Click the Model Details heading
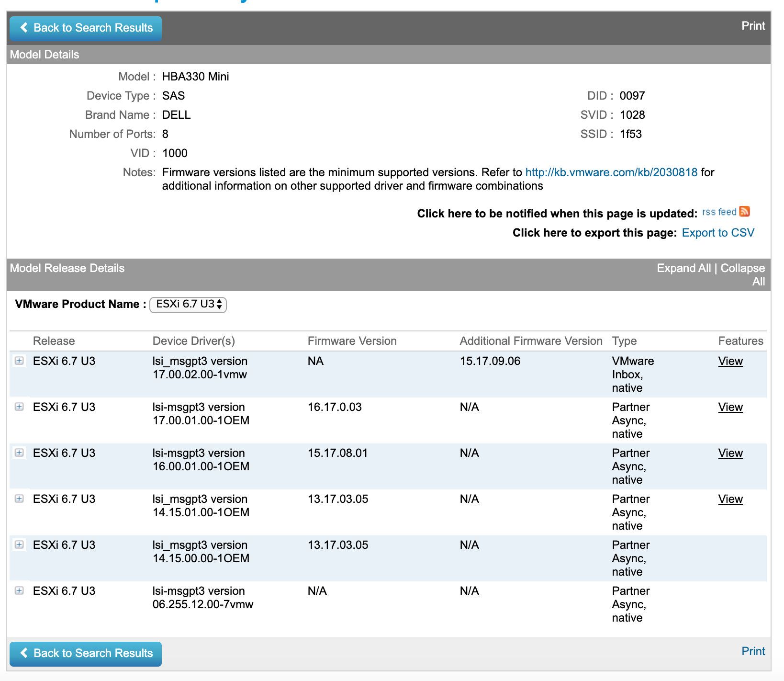784x681 pixels. point(45,55)
